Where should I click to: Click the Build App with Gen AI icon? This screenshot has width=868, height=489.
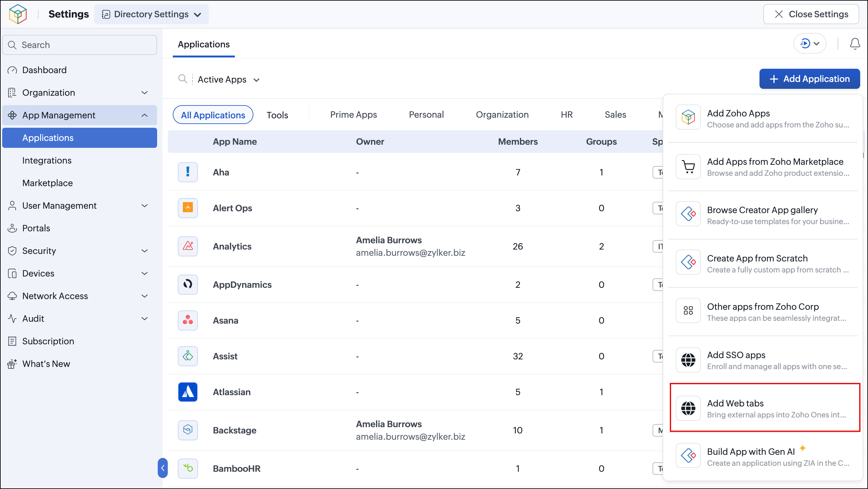click(688, 455)
